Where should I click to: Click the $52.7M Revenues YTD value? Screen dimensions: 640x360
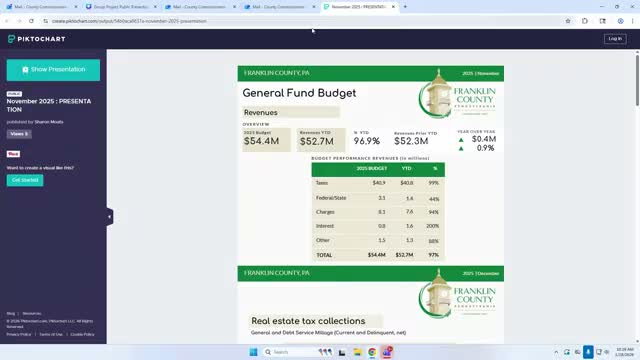[317, 142]
